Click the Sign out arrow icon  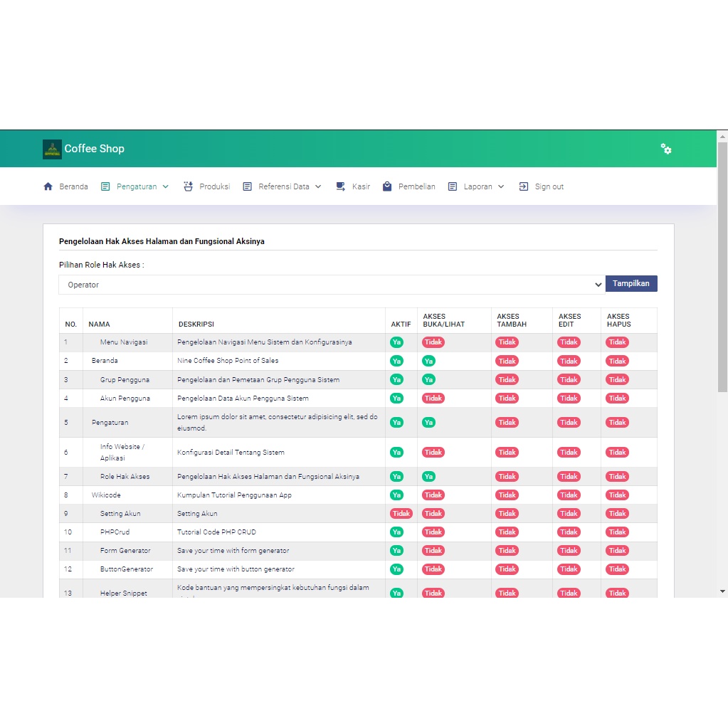pos(524,186)
